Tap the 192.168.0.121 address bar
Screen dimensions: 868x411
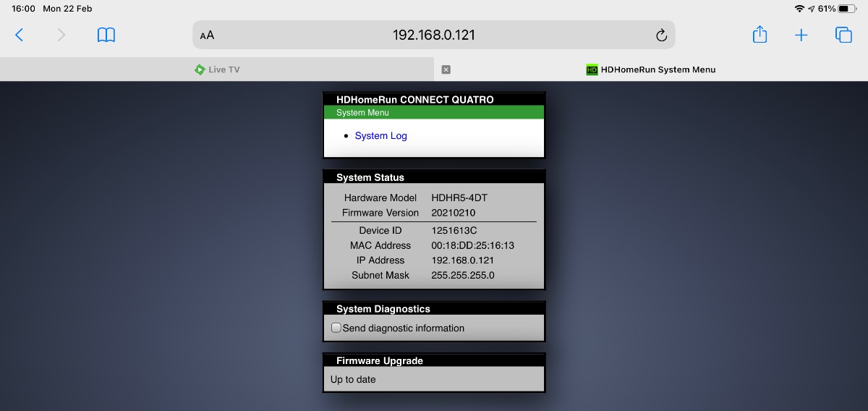coord(434,35)
